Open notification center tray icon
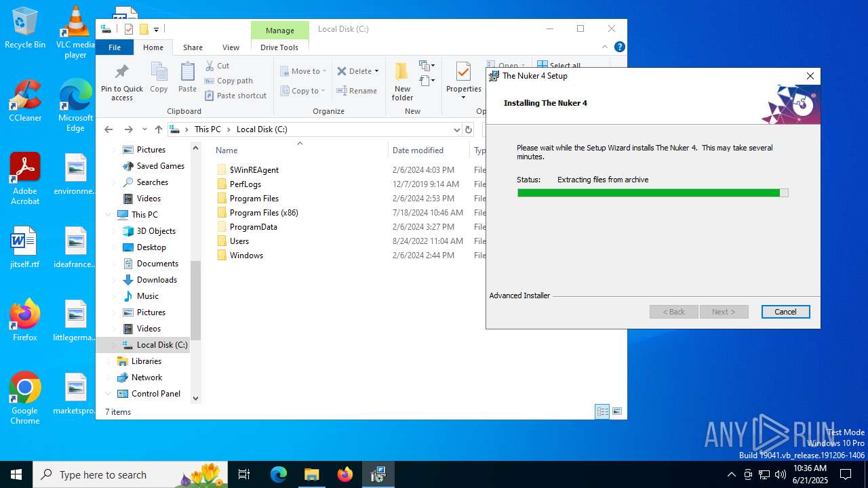Viewport: 868px width, 488px height. click(x=846, y=474)
